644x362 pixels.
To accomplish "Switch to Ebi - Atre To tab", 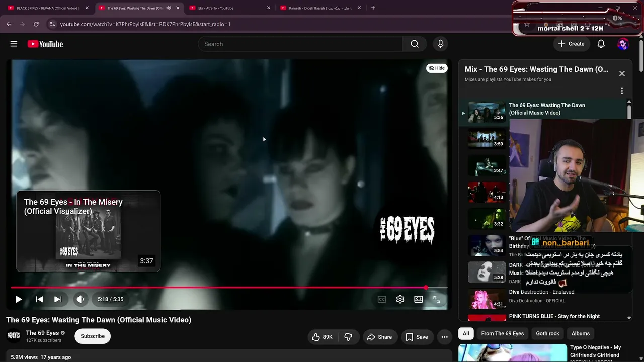I will [x=230, y=8].
